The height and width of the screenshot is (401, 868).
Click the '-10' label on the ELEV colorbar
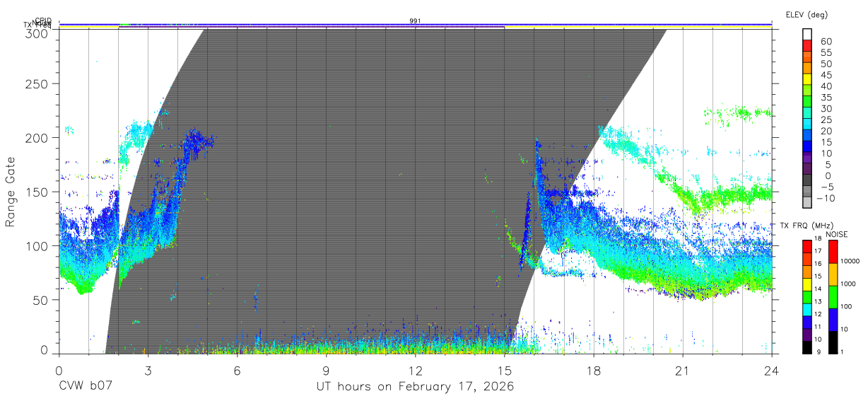(x=826, y=198)
